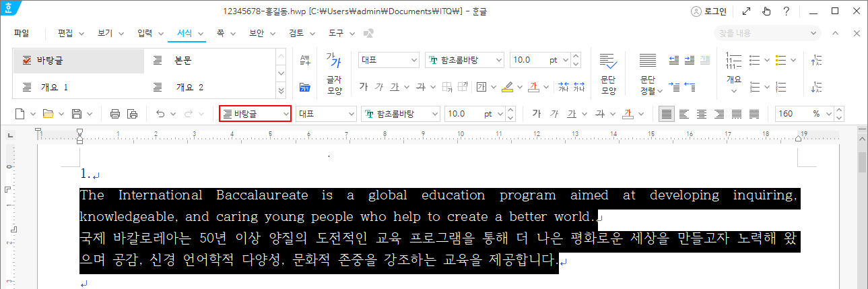868x289 pixels.
Task: Open the 문단 모양 paragraph format dialog
Action: 609,73
